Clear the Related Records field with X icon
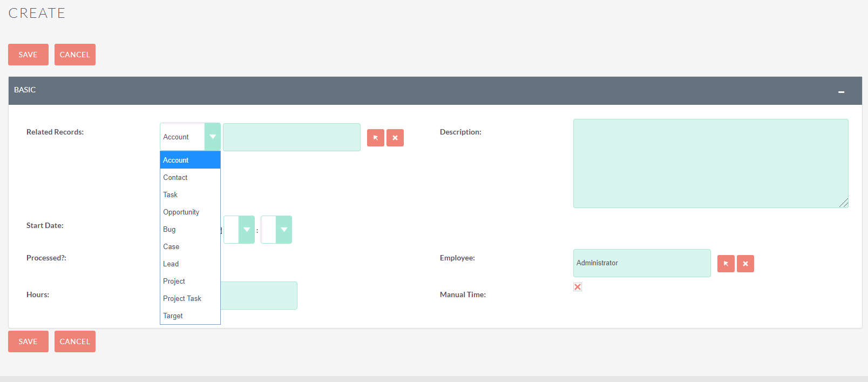868x382 pixels. pyautogui.click(x=395, y=138)
